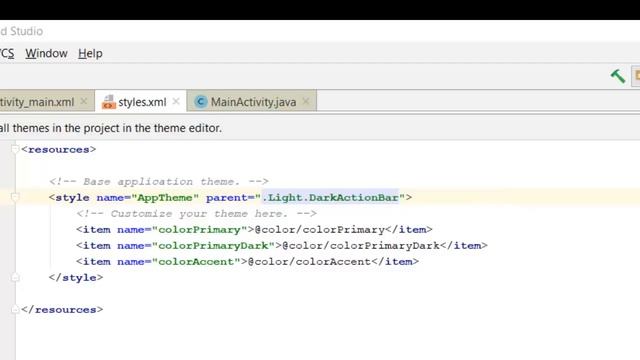640x360 pixels.
Task: Click the closing </style> tag
Action: (76, 278)
